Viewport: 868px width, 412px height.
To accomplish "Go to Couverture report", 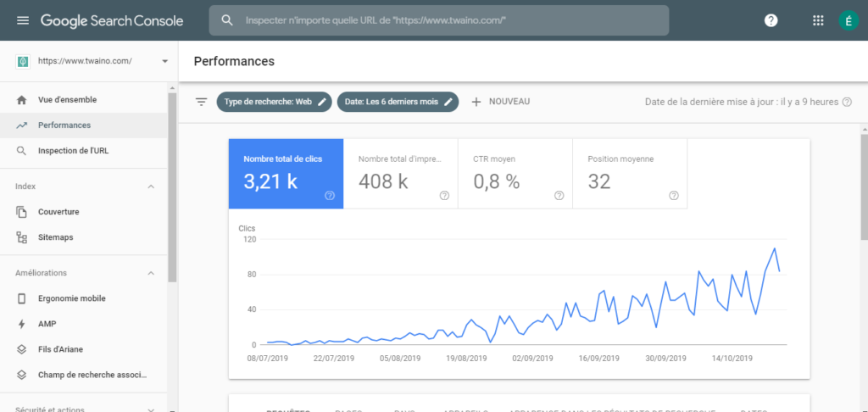I will pyautogui.click(x=58, y=212).
